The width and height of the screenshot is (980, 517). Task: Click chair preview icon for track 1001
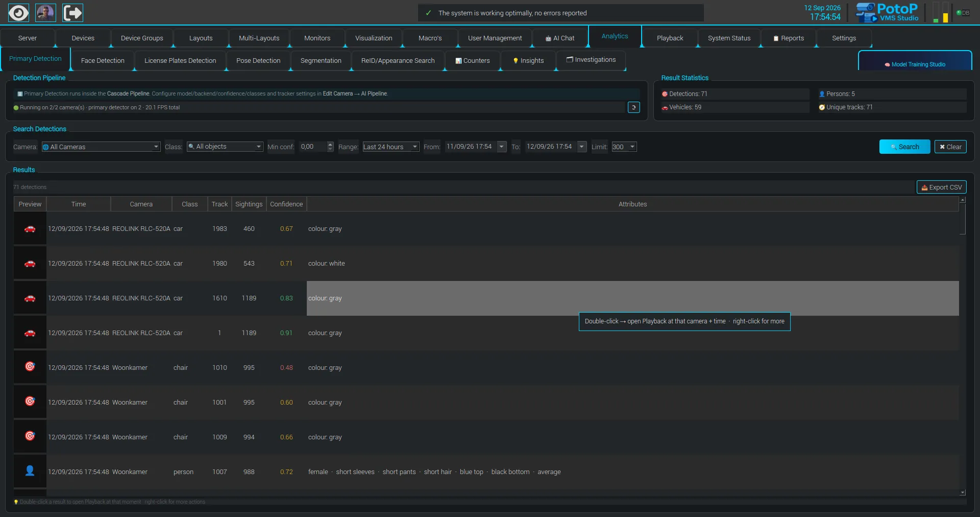30,401
